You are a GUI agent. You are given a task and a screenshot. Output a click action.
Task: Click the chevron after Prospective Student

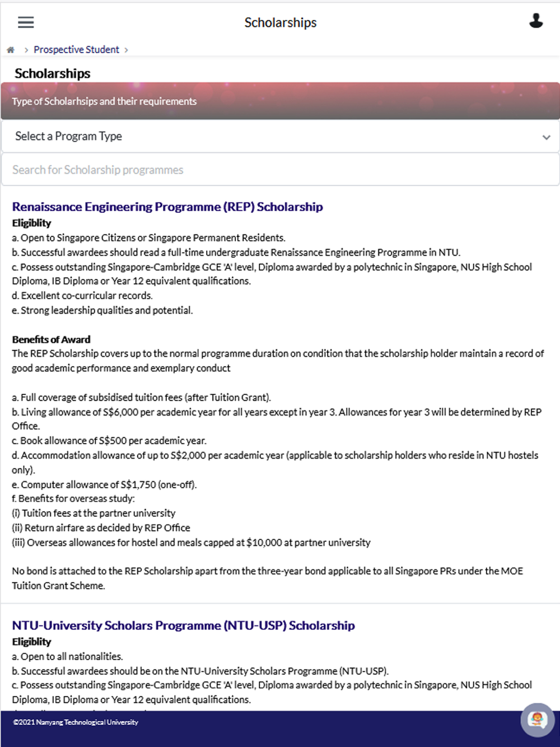pyautogui.click(x=126, y=50)
